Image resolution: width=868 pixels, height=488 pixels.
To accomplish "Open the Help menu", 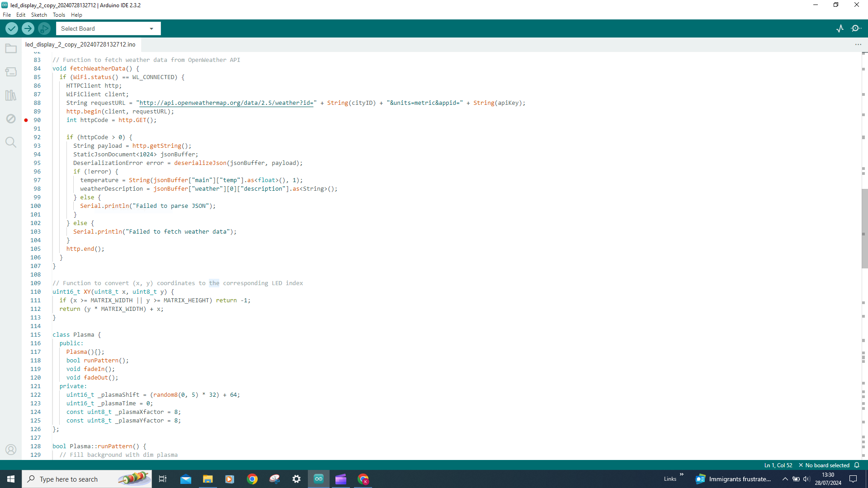I will click(x=76, y=15).
